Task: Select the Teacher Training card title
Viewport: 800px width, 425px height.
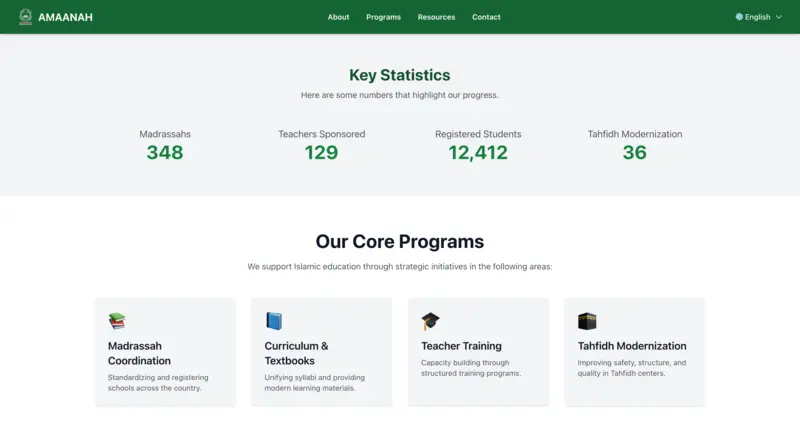Action: coord(461,346)
